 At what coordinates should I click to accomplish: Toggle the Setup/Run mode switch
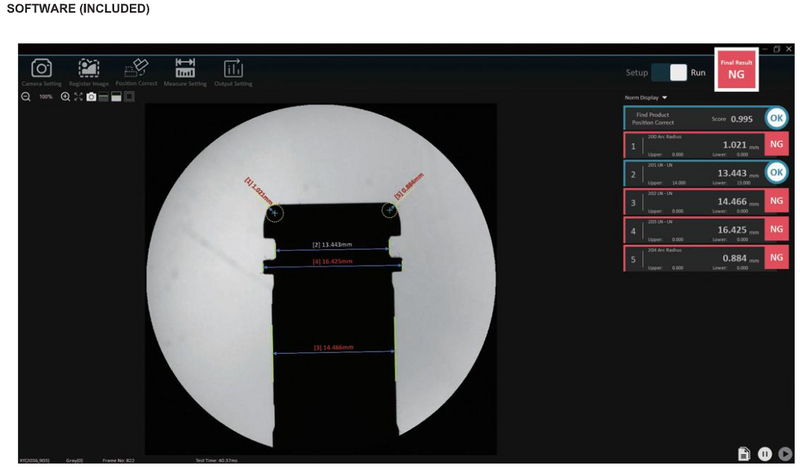[x=669, y=73]
